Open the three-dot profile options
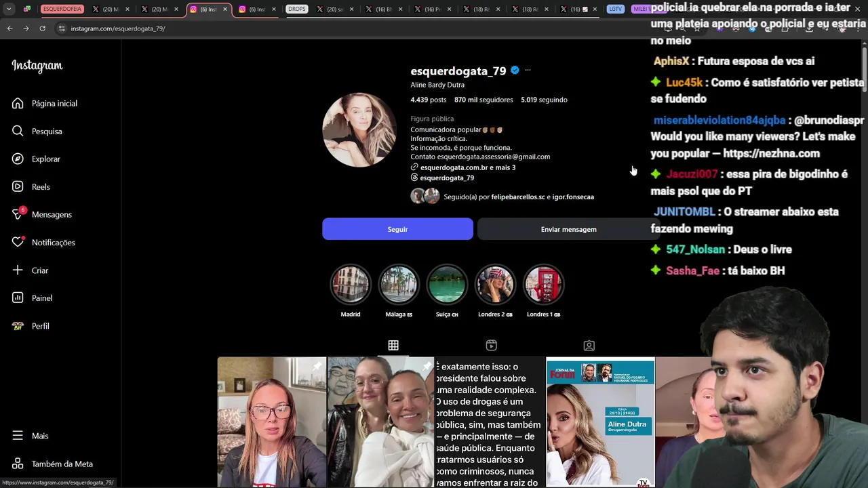The width and height of the screenshot is (868, 488). click(528, 70)
